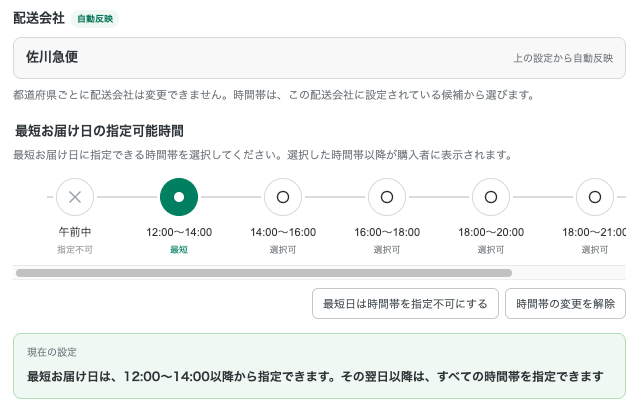Click the 自動反映 badge
The height and width of the screenshot is (412, 638).
pyautogui.click(x=95, y=19)
